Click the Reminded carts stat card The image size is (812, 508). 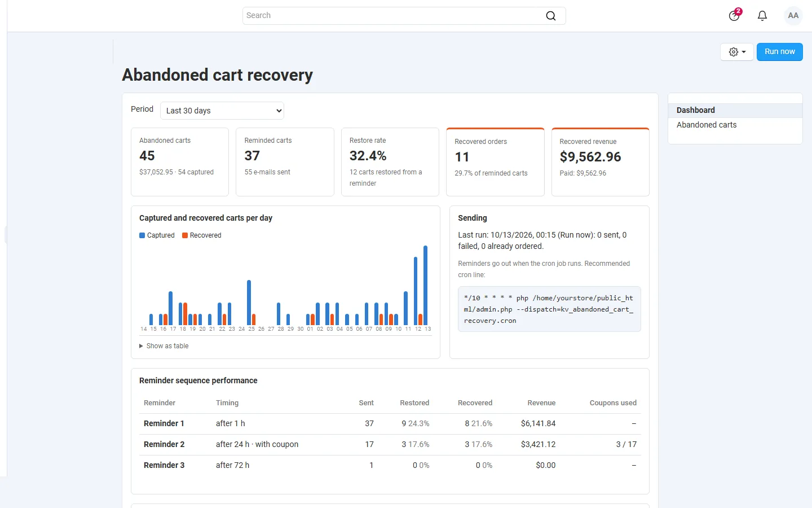pos(285,162)
